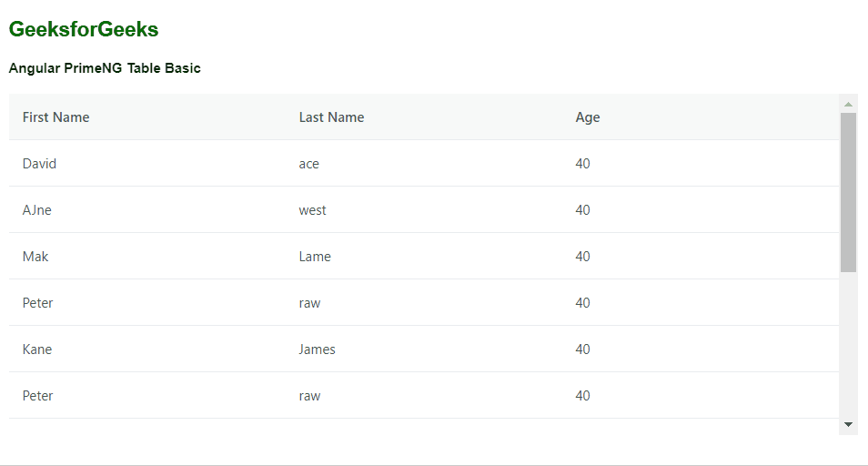Click the last name cell 'ace'
The height and width of the screenshot is (466, 868).
[309, 164]
